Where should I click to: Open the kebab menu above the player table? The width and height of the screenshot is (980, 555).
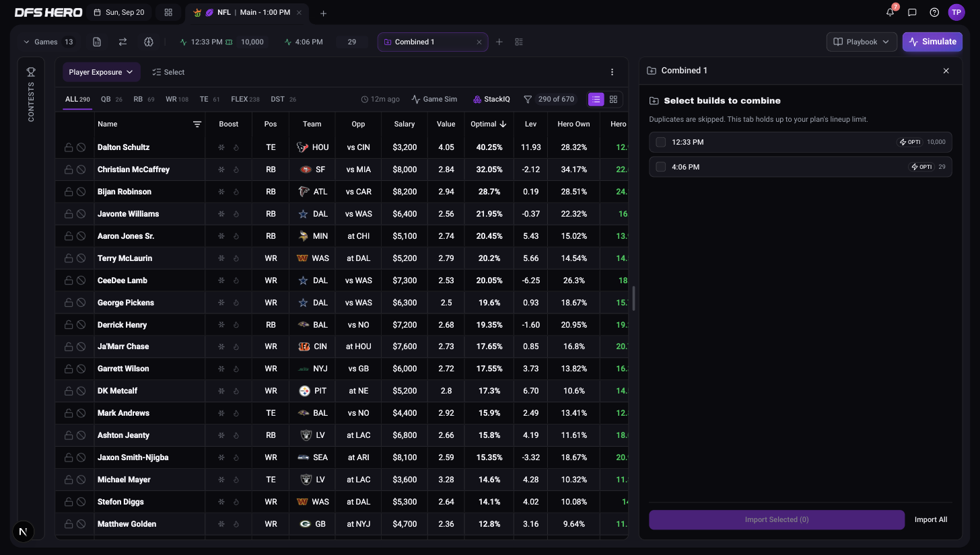pyautogui.click(x=612, y=72)
